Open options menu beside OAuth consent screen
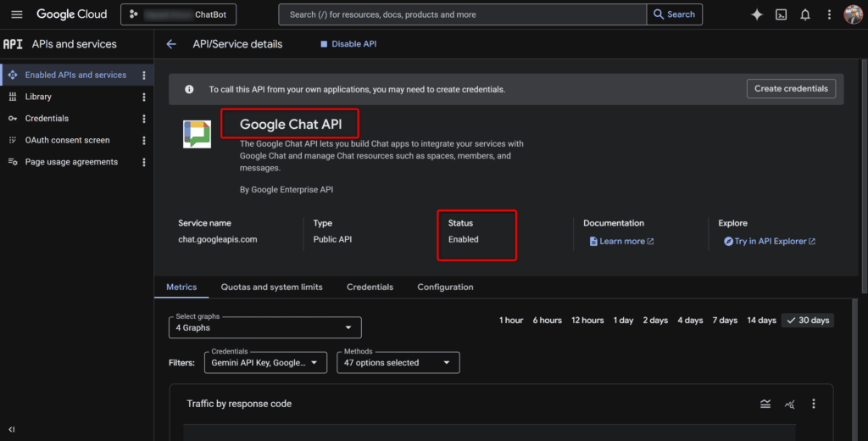The width and height of the screenshot is (868, 441). 144,141
